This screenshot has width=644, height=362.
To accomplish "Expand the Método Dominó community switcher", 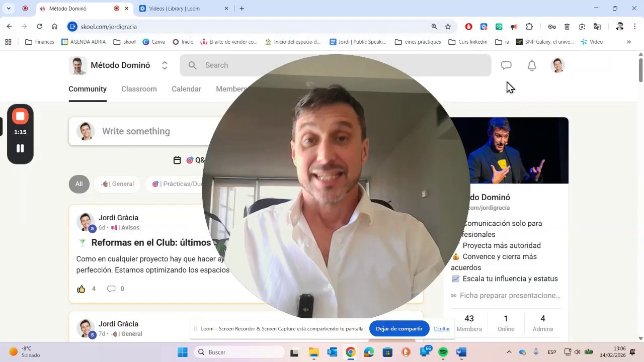I will pyautogui.click(x=165, y=65).
